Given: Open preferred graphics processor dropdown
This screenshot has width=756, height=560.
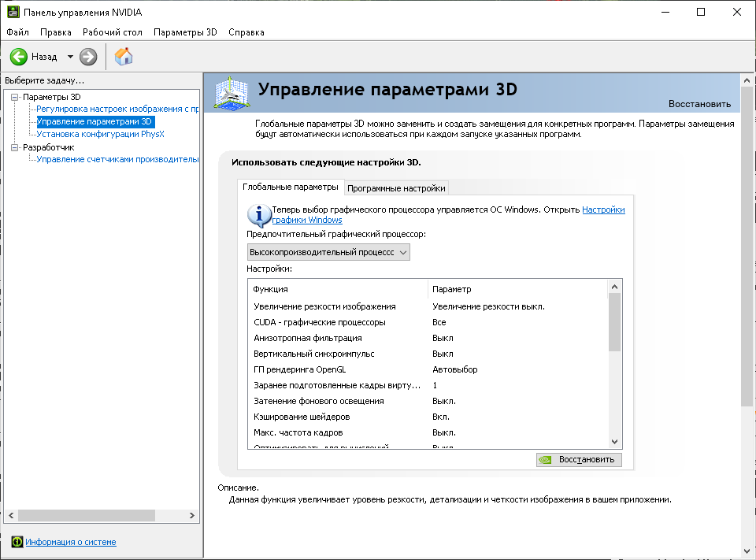Looking at the screenshot, I should pos(328,252).
